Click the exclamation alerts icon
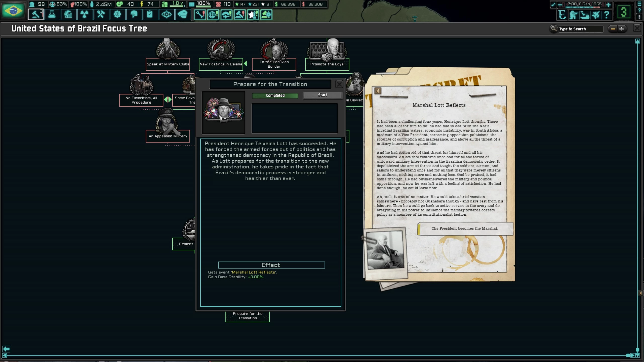The height and width of the screenshot is (362, 644). [639, 17]
